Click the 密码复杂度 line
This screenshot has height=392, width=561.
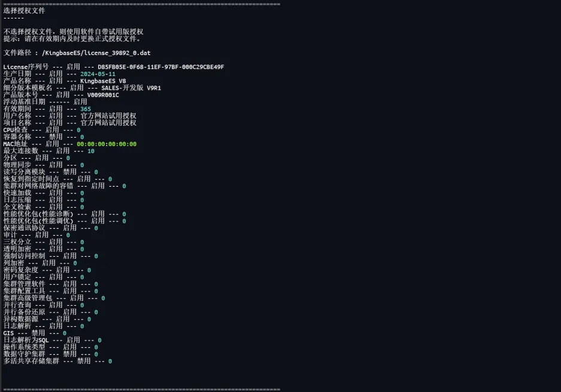pyautogui.click(x=47, y=270)
